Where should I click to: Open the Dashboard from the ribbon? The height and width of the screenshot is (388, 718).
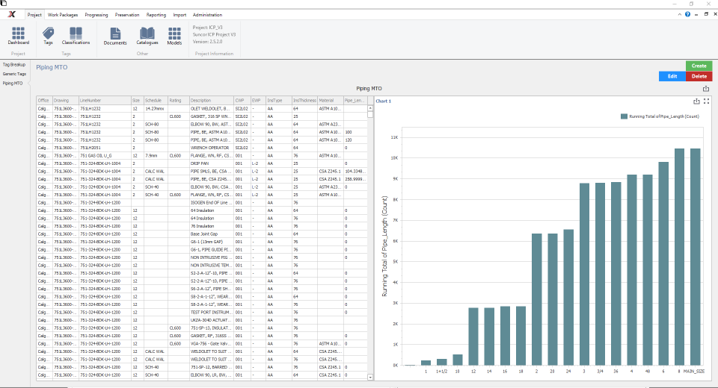coord(18,36)
